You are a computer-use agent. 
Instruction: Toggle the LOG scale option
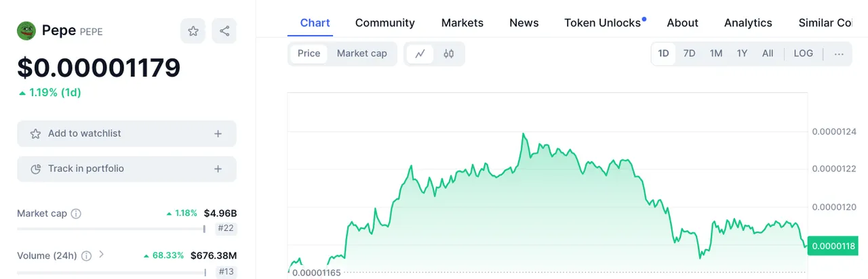click(x=803, y=53)
